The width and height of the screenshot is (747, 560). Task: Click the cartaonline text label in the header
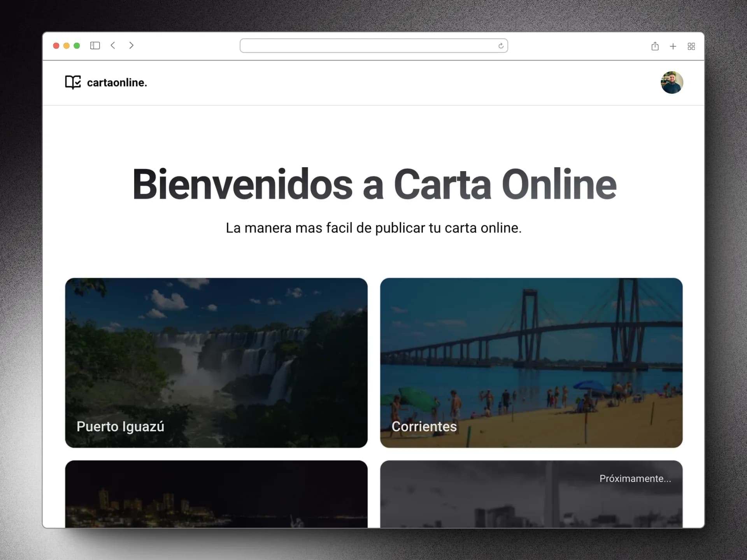(117, 82)
